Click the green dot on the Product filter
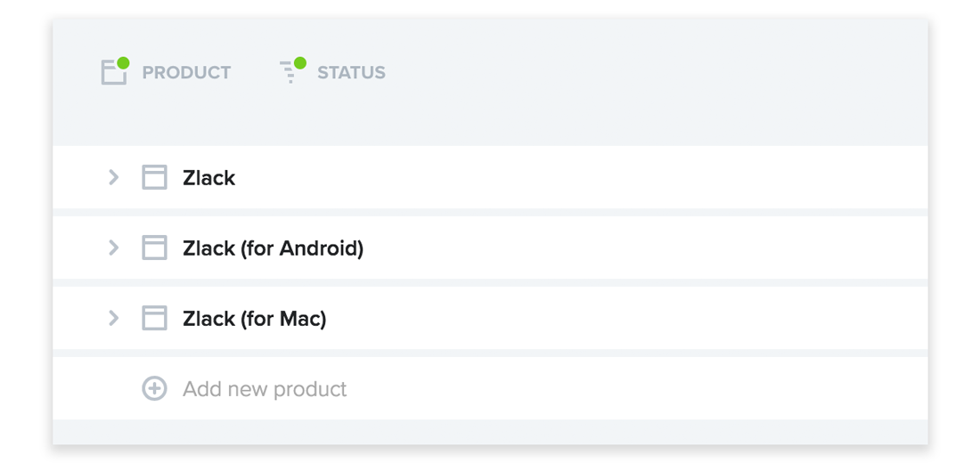The width and height of the screenshot is (980, 463). pyautogui.click(x=123, y=63)
